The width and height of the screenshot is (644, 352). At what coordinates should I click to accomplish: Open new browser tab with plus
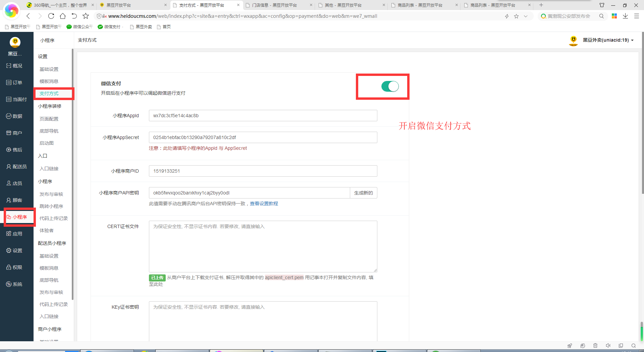click(541, 5)
